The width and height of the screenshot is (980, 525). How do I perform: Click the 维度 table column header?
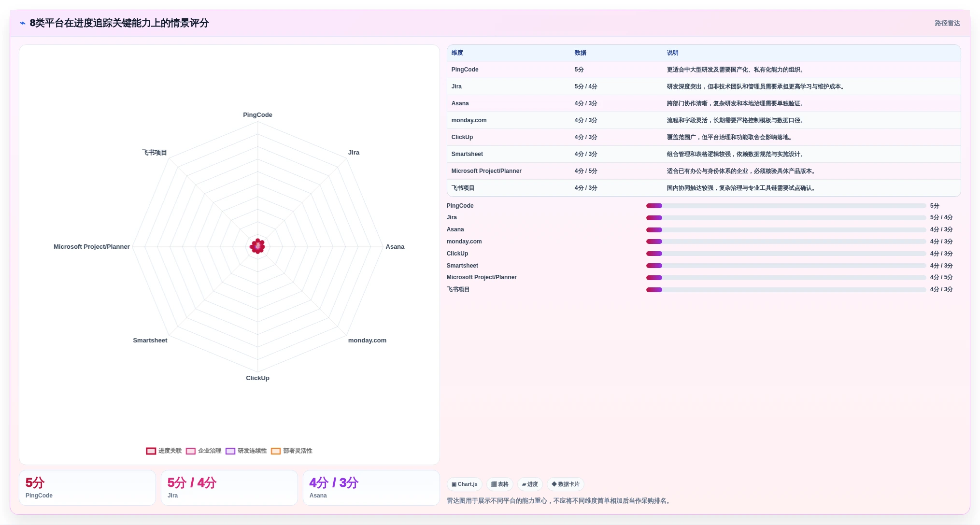point(457,53)
